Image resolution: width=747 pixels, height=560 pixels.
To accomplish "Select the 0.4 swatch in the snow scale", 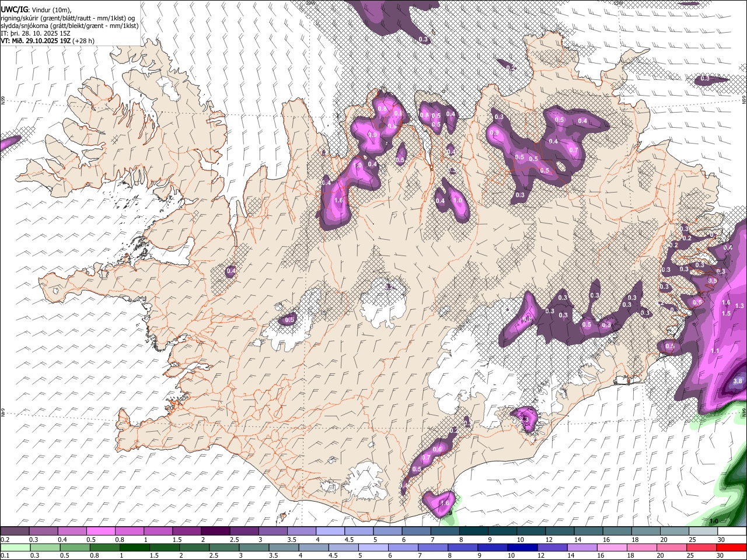I will 72,531.
